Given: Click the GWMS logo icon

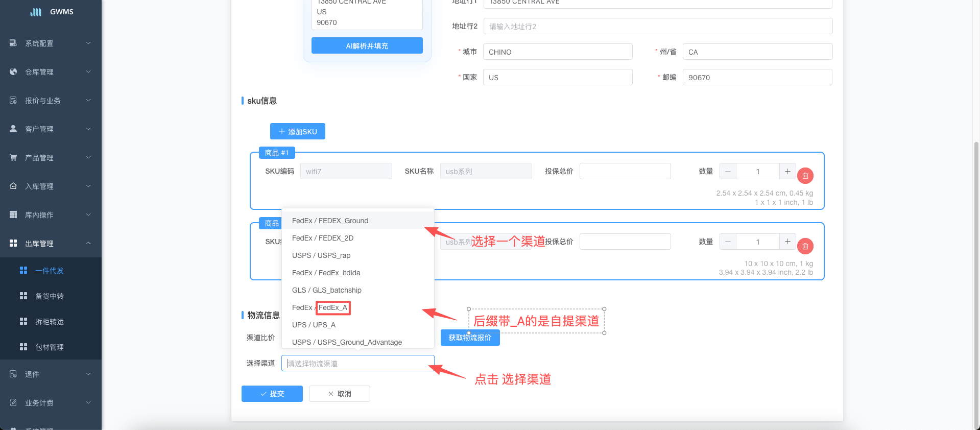Looking at the screenshot, I should coord(36,12).
